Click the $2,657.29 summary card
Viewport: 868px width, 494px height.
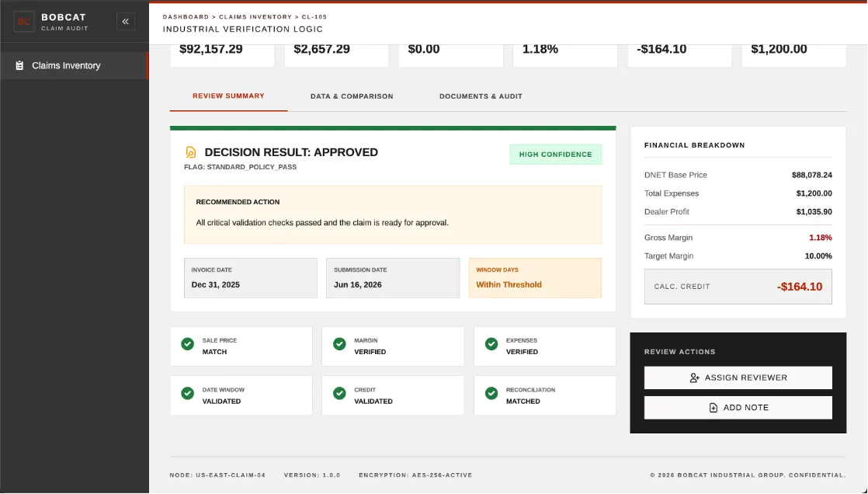[x=337, y=55]
